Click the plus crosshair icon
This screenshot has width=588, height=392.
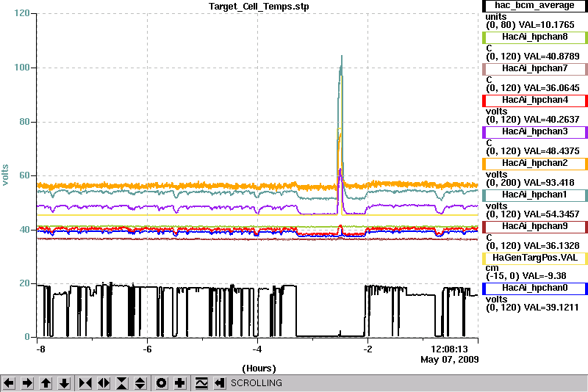[180, 383]
